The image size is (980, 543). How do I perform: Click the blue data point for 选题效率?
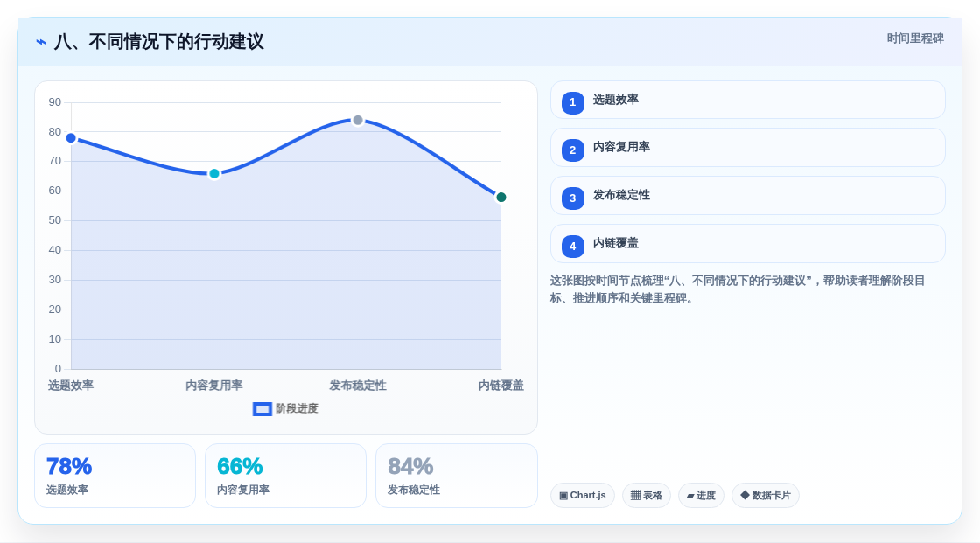click(71, 138)
